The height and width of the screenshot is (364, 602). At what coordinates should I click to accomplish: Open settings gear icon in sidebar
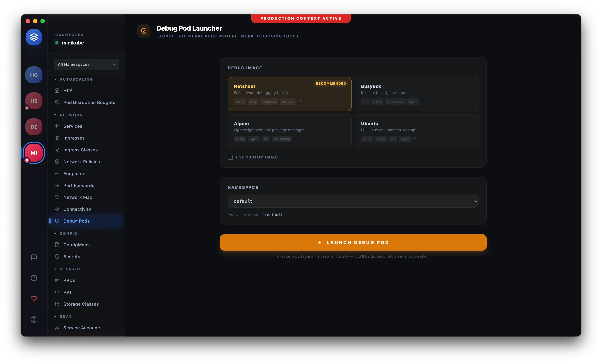point(34,320)
